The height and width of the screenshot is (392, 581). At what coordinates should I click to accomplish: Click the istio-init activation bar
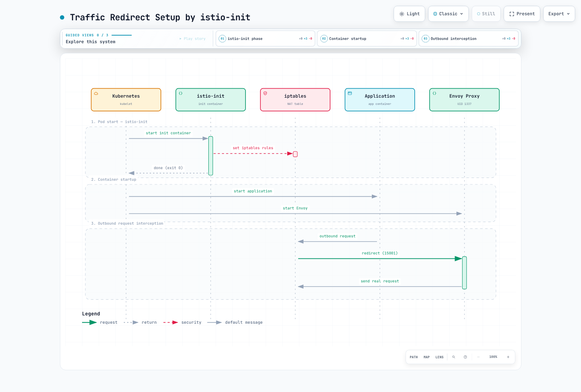(x=211, y=156)
